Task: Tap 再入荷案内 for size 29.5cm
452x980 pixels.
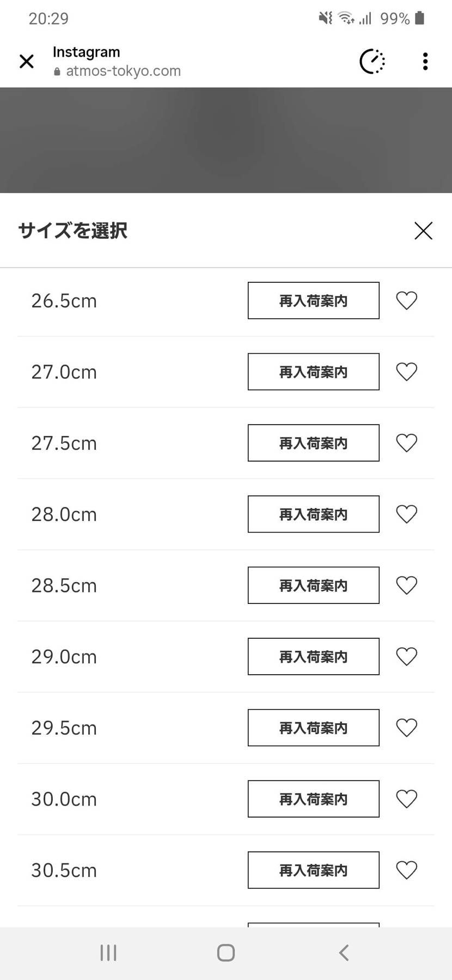Action: point(313,728)
